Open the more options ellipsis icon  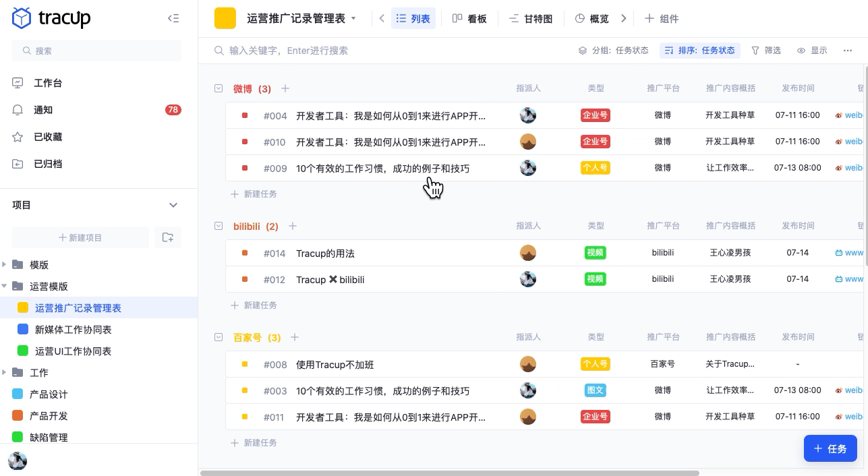click(x=848, y=50)
